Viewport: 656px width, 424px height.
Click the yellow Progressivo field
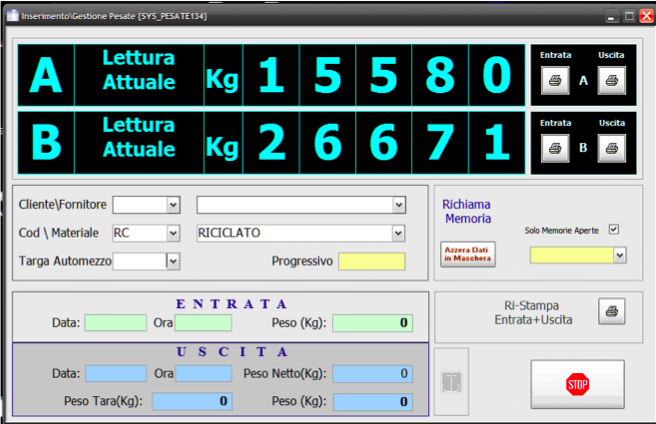point(372,261)
